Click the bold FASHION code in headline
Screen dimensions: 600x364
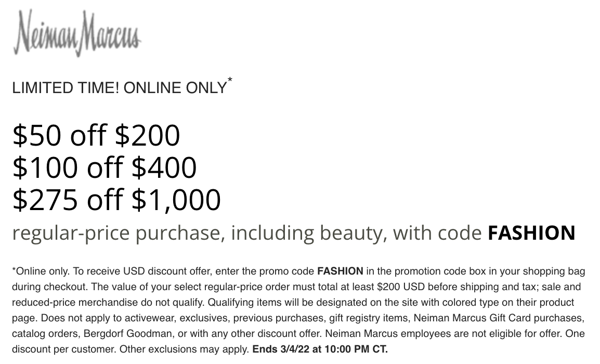point(531,232)
